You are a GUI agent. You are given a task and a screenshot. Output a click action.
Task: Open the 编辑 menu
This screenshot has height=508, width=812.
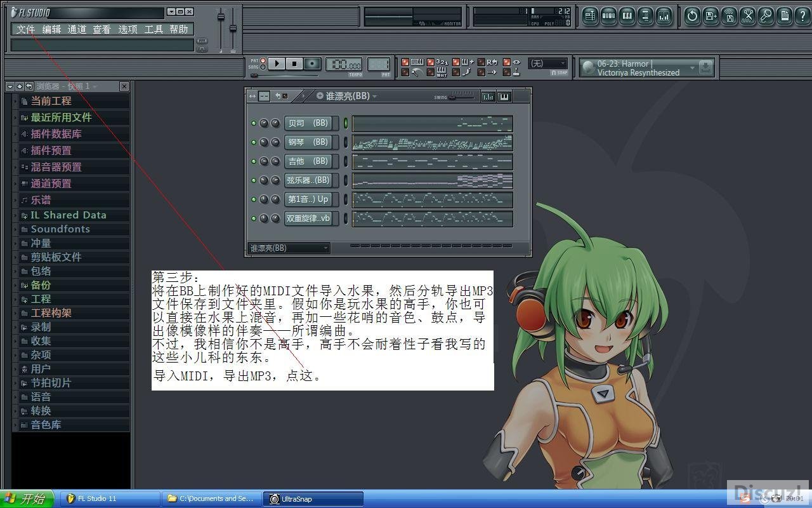pyautogui.click(x=51, y=29)
